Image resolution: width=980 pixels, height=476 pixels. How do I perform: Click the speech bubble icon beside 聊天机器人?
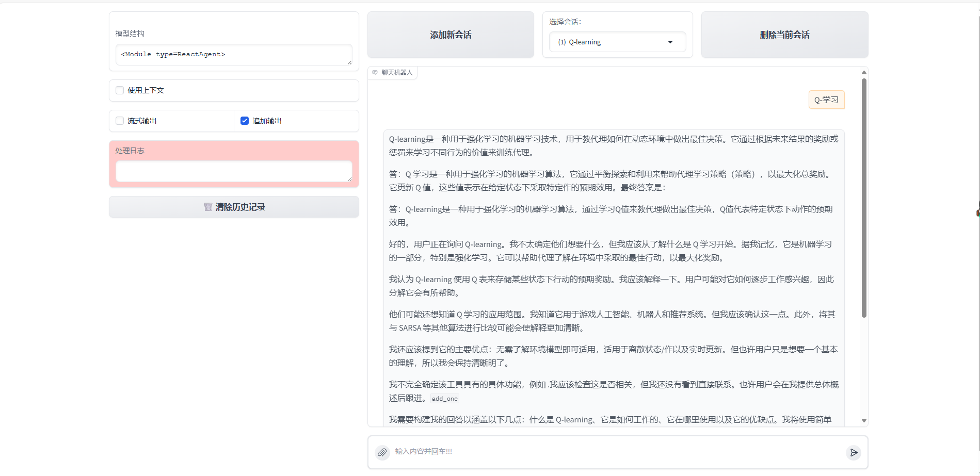374,72
